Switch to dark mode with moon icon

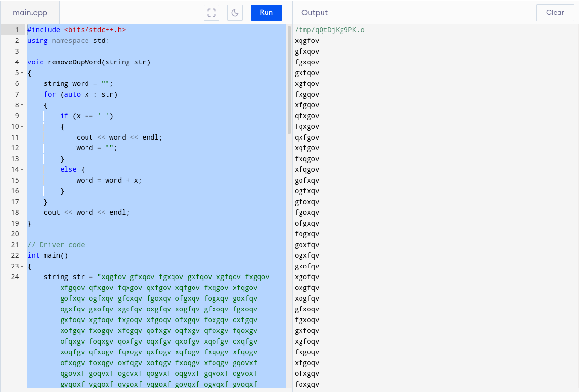pos(235,13)
